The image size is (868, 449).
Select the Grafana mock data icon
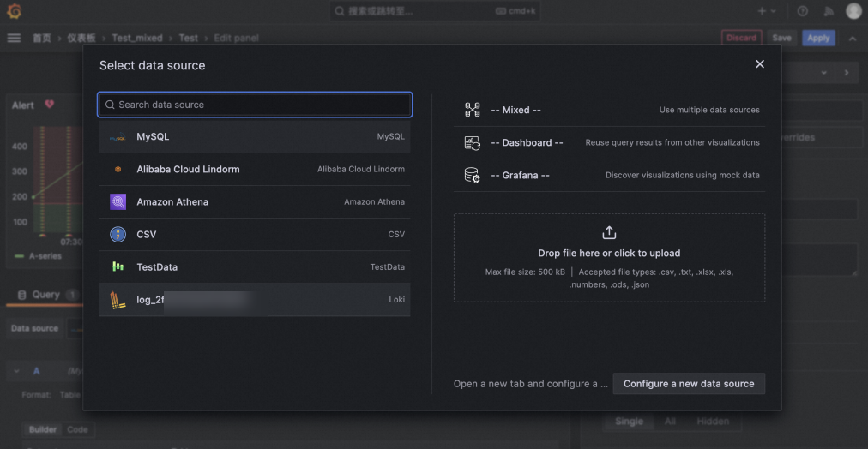click(x=472, y=176)
